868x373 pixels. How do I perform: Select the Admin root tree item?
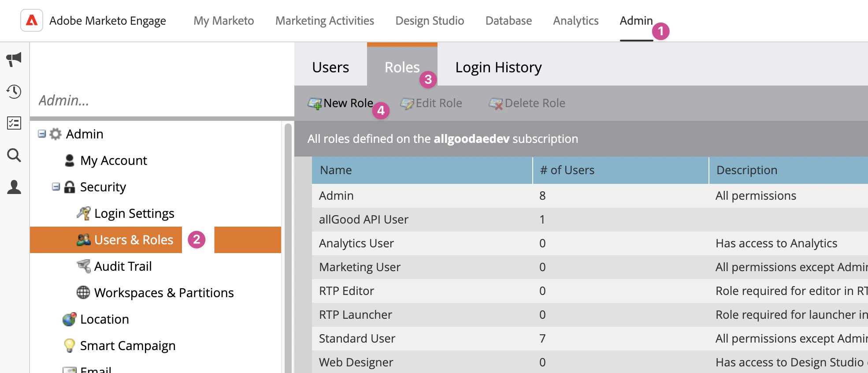click(x=85, y=134)
